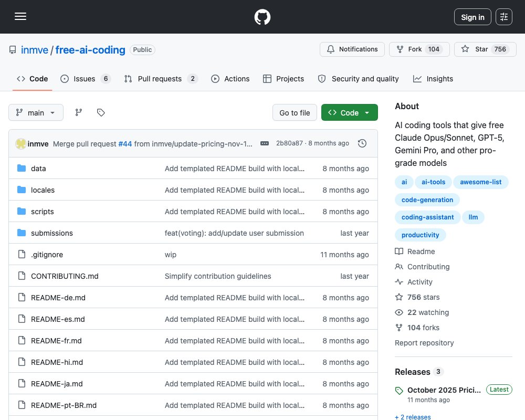This screenshot has width=525, height=420.
Task: Open the README-fr.md file
Action: (56, 341)
